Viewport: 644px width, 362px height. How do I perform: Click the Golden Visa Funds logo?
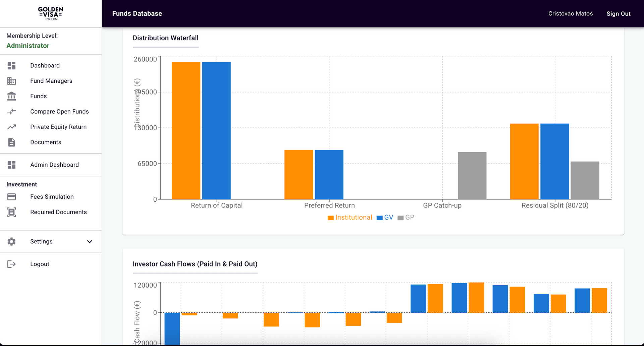[51, 13]
